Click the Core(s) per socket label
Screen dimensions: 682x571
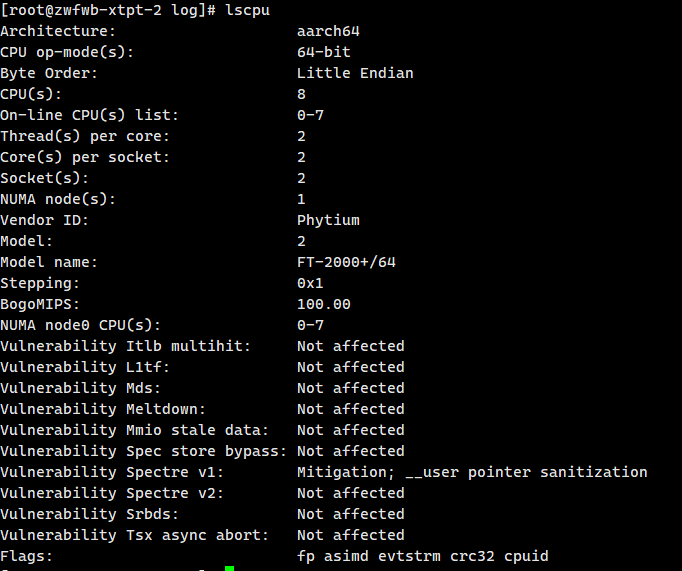[x=85, y=157]
